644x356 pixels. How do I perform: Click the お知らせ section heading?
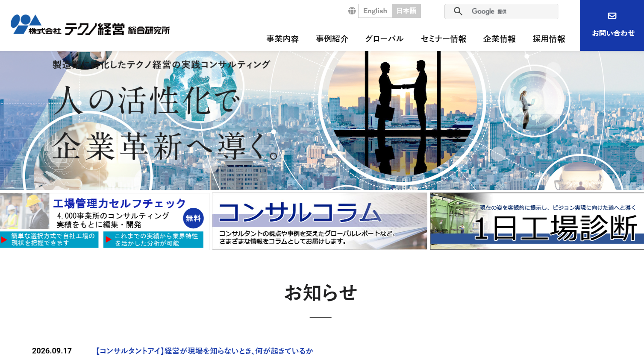[x=321, y=293]
